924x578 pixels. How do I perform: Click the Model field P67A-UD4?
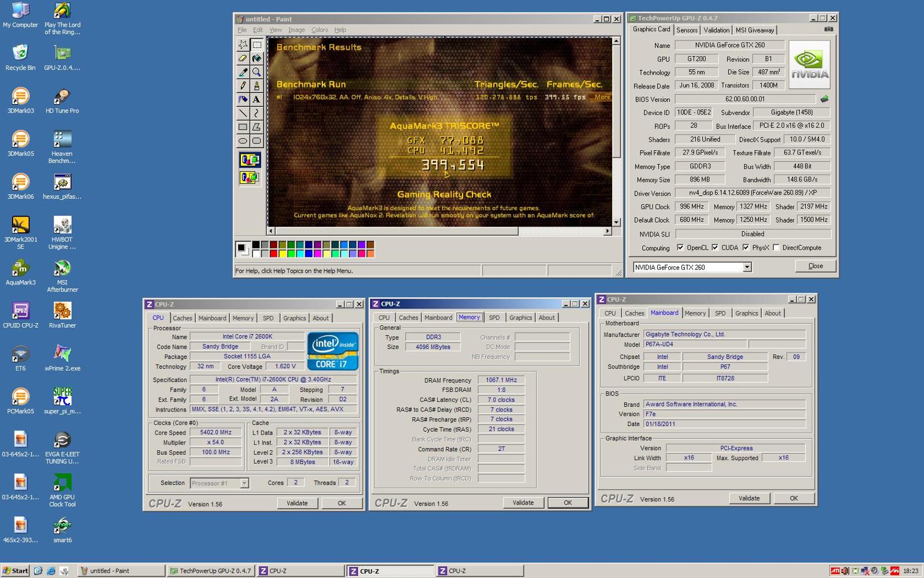695,344
